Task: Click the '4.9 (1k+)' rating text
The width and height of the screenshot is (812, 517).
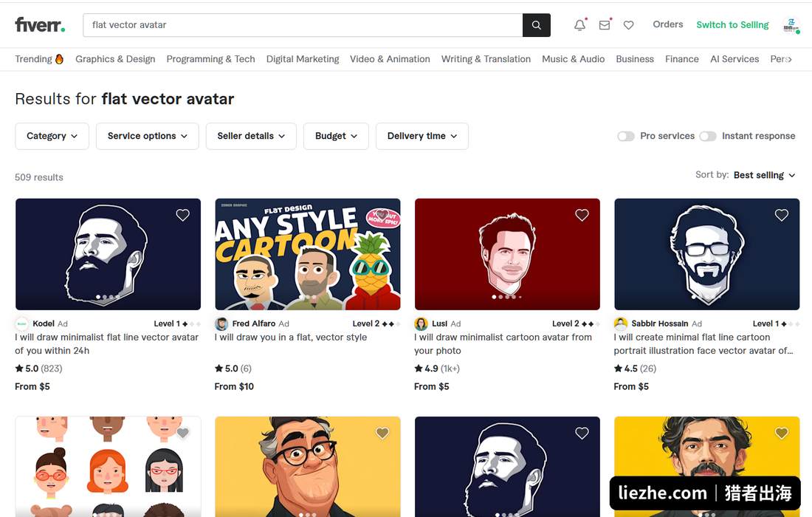Action: click(437, 369)
